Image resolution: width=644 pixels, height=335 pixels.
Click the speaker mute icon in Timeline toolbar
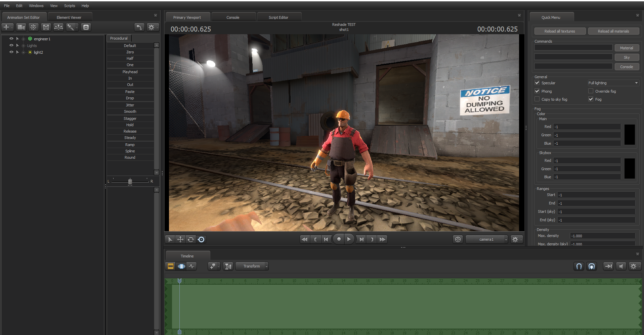pyautogui.click(x=621, y=266)
